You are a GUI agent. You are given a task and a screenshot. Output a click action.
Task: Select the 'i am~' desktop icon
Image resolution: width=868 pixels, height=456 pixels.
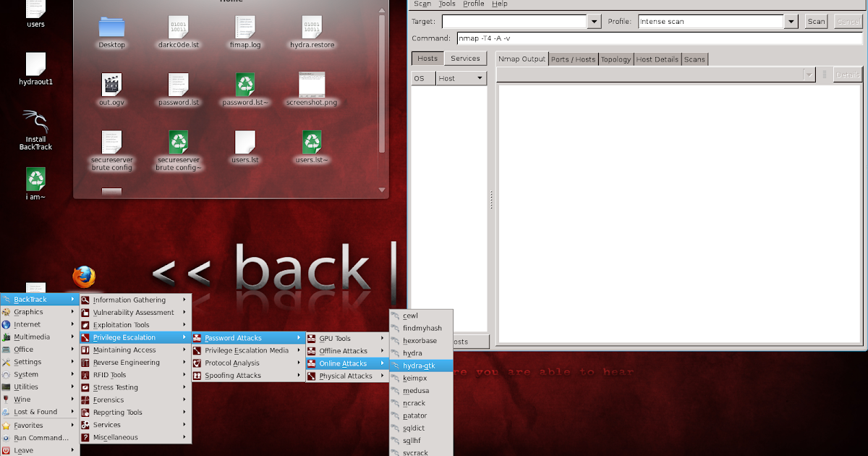[35, 179]
